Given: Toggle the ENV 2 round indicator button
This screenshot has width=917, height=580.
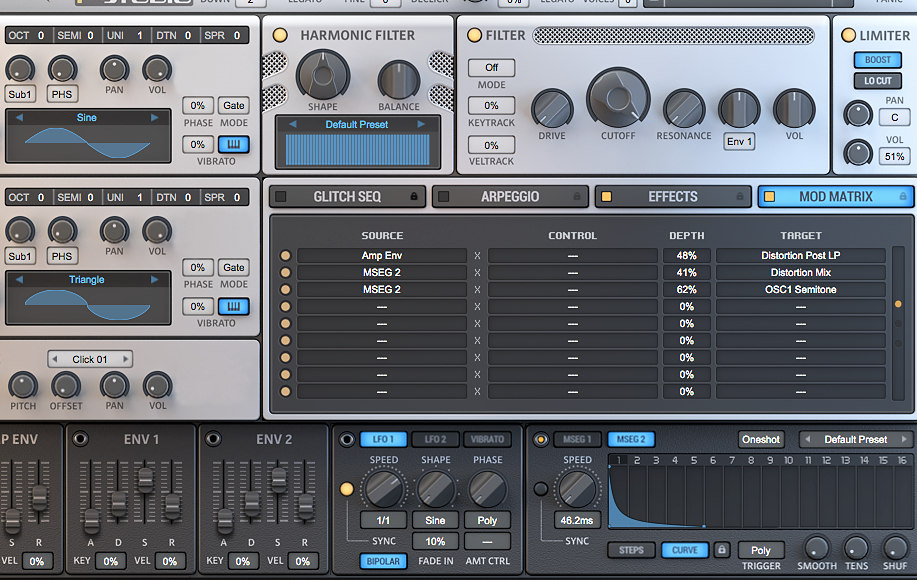Looking at the screenshot, I should [213, 439].
